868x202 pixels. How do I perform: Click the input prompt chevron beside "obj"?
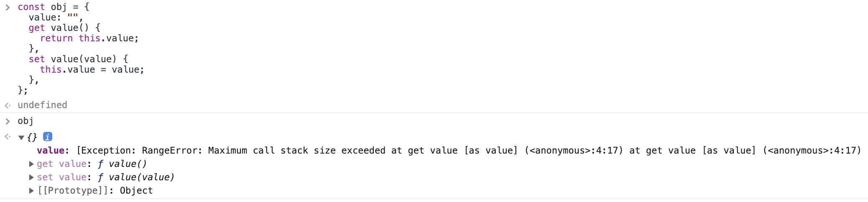tap(8, 121)
